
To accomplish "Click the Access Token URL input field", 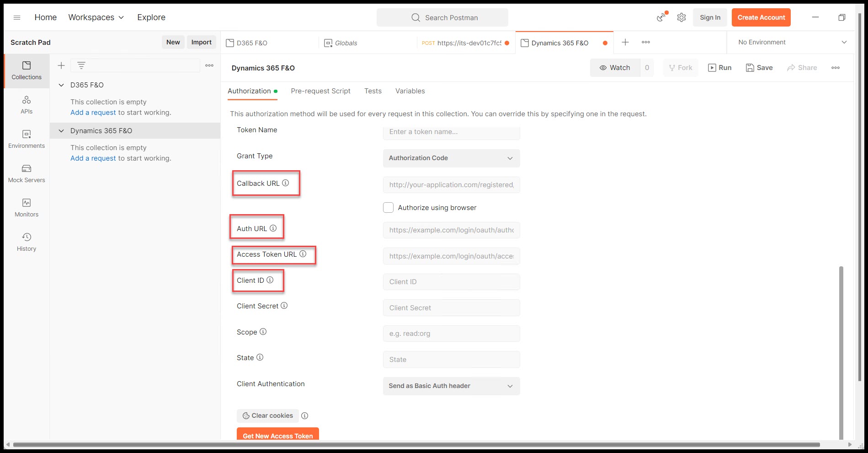I will [451, 256].
